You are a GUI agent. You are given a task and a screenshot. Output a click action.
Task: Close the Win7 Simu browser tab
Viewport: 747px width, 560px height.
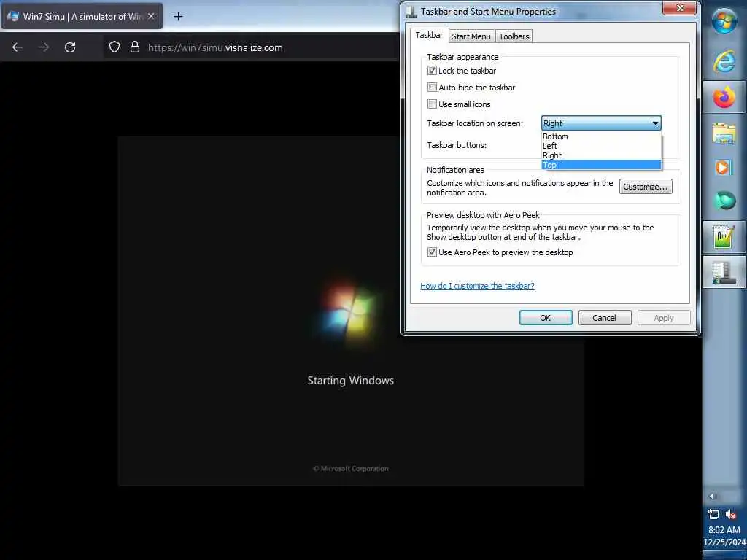pyautogui.click(x=151, y=16)
